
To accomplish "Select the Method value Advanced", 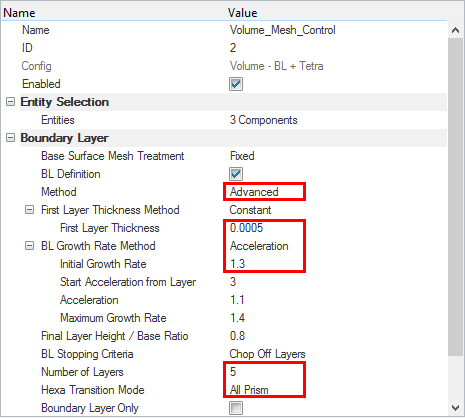I will [254, 192].
